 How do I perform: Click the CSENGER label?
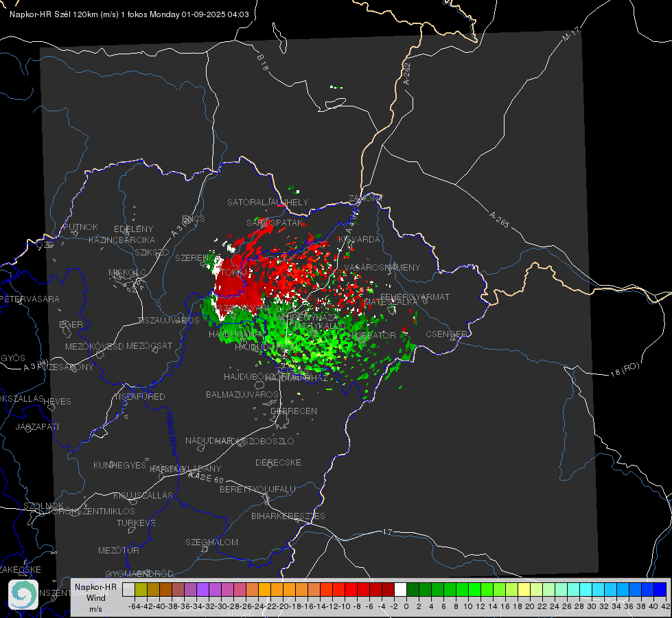pos(446,334)
